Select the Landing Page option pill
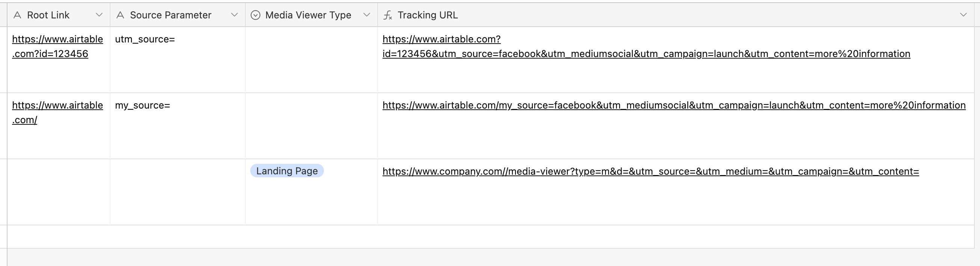 [x=287, y=171]
